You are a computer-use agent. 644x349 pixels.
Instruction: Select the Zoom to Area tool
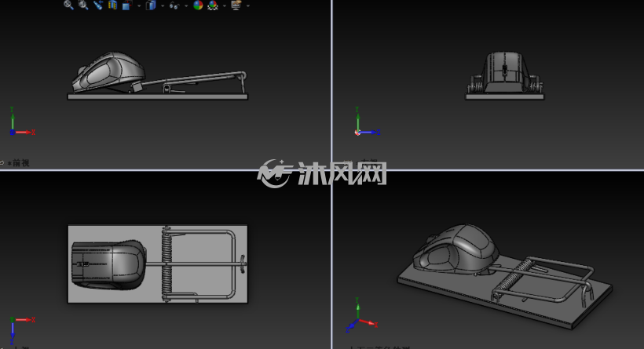pos(83,5)
